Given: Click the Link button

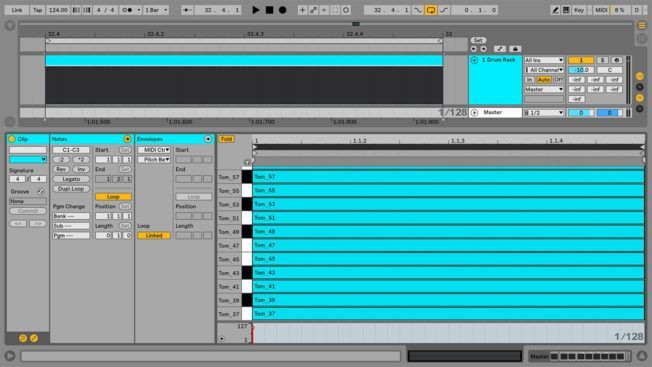Looking at the screenshot, I should point(17,10).
